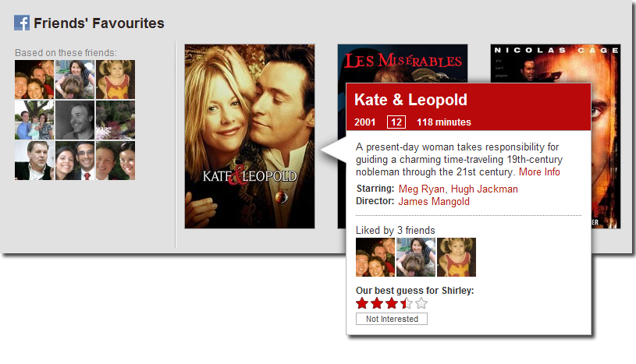This screenshot has height=364, width=636.
Task: Rate Kate & Leopold five stars
Action: [421, 302]
